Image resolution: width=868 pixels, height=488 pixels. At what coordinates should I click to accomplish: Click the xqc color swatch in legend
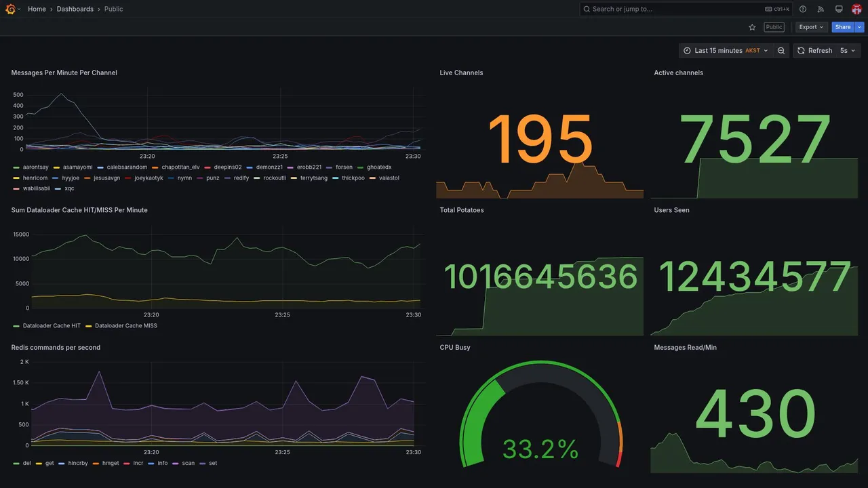[x=58, y=189]
